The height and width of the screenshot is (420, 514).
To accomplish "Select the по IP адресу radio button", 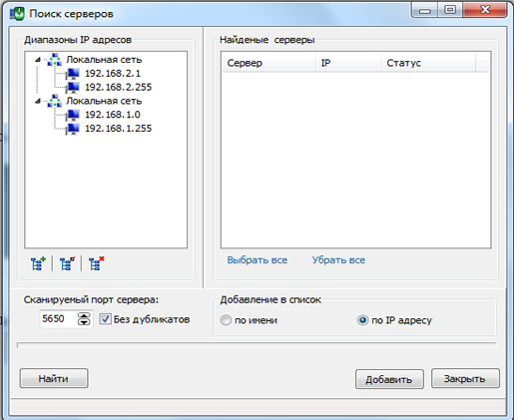I will [362, 320].
